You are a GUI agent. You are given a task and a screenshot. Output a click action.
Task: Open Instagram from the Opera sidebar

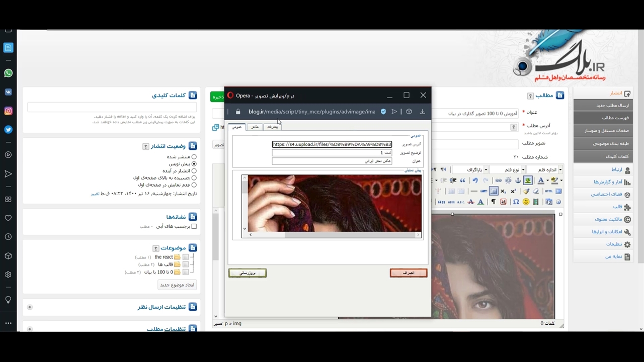click(8, 111)
